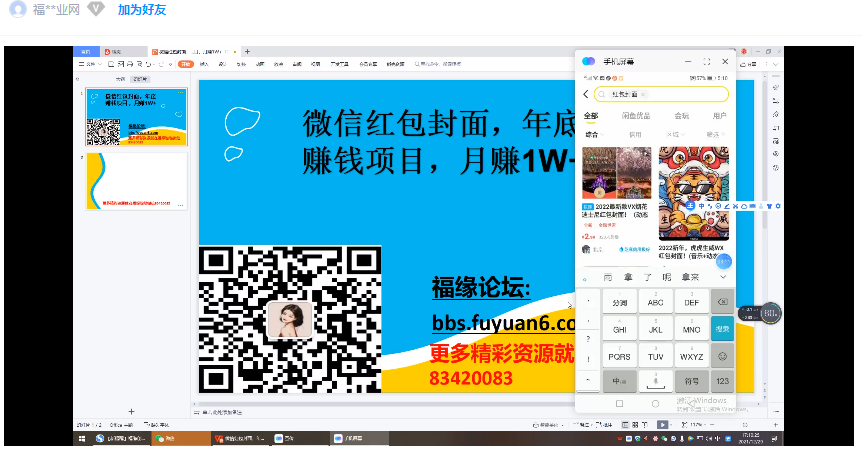Click the slide title text 微信红包封面
Image resolution: width=862 pixels, height=465 pixels.
coord(395,123)
